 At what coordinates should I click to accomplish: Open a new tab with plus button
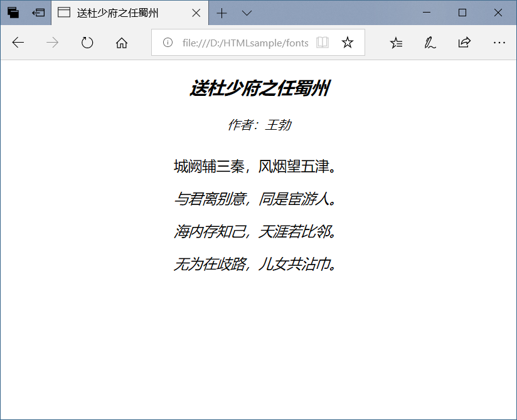pyautogui.click(x=221, y=13)
